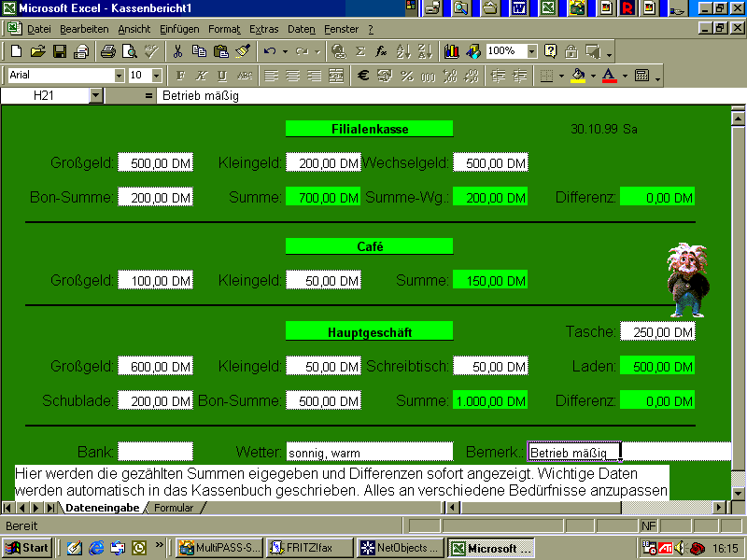This screenshot has width=747, height=560.
Task: Sort descending with the Z-A icon
Action: (425, 51)
